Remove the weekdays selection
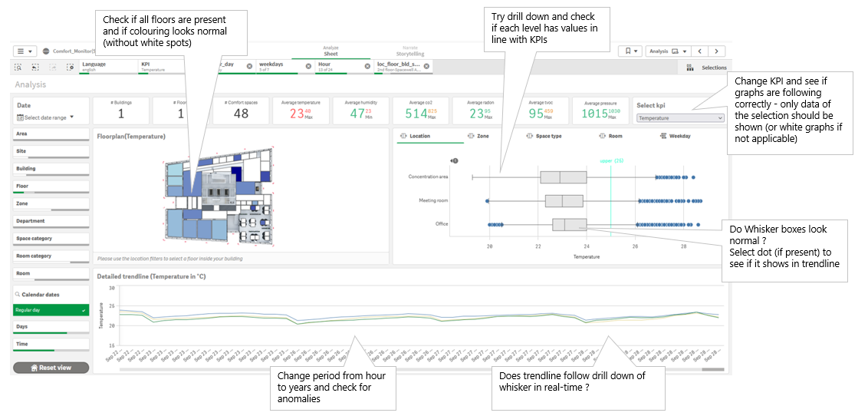The height and width of the screenshot is (416, 868). pos(308,66)
